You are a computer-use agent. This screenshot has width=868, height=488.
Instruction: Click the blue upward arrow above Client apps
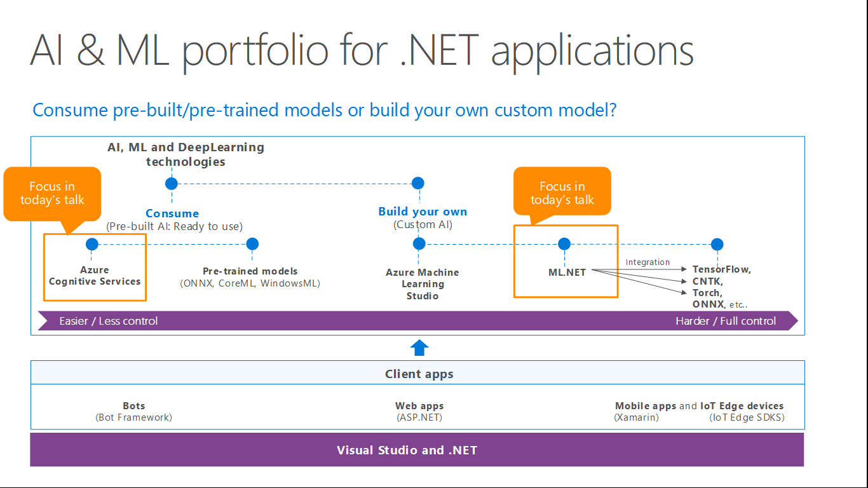tap(419, 348)
